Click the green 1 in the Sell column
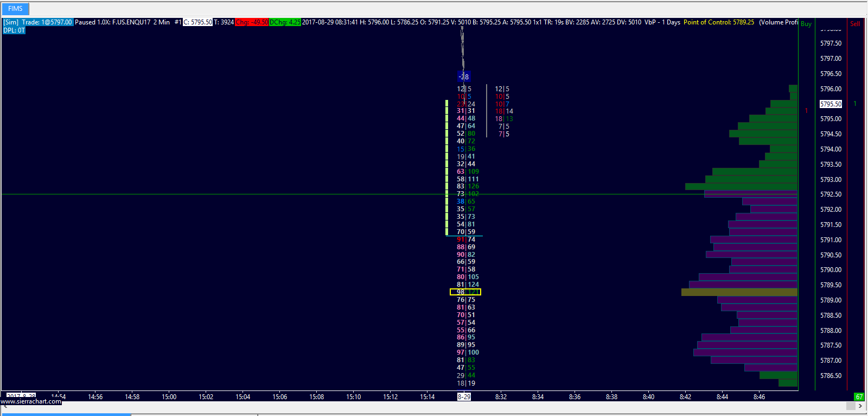 pos(855,104)
